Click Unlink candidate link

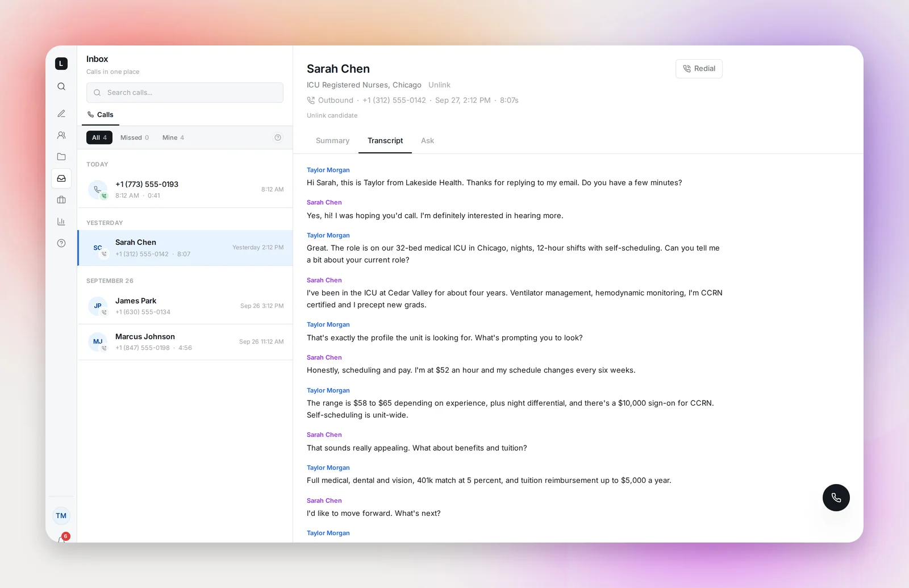click(332, 115)
